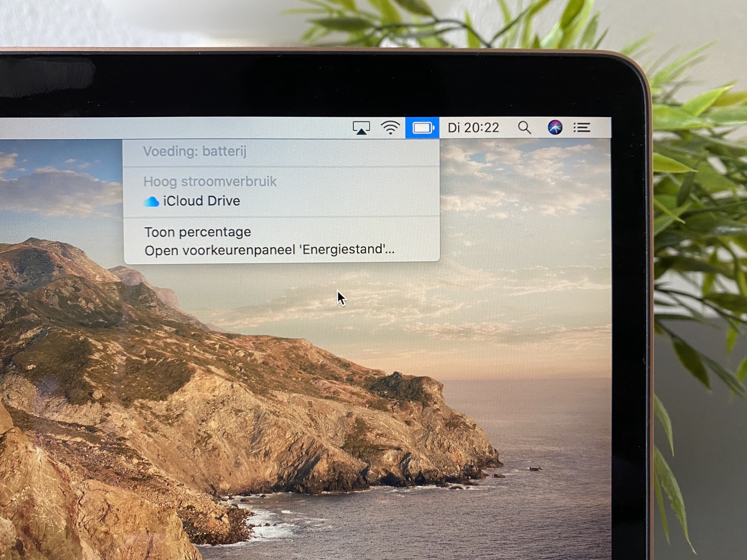Select iCloud Drive under Hoog stroomverbruik
Screen dimensions: 747x560
coord(201,201)
